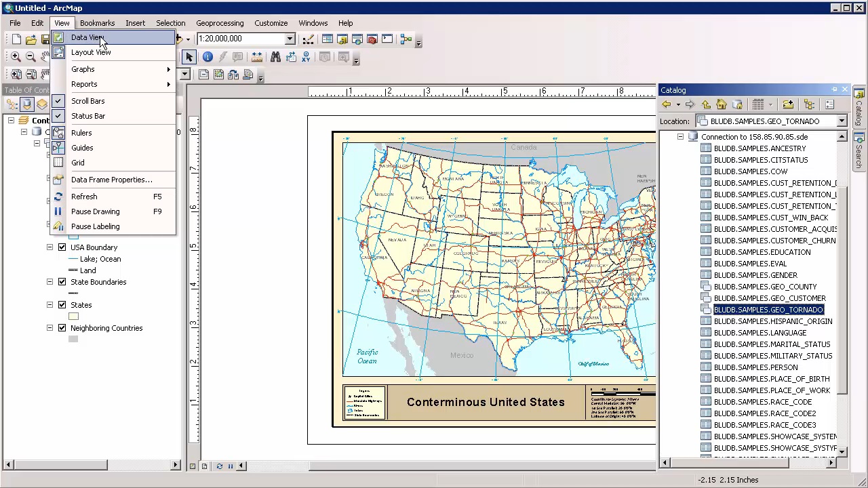Viewport: 868px width, 488px height.
Task: Click the Toggle Contents Panel icon in Catalog
Action: pos(809,105)
